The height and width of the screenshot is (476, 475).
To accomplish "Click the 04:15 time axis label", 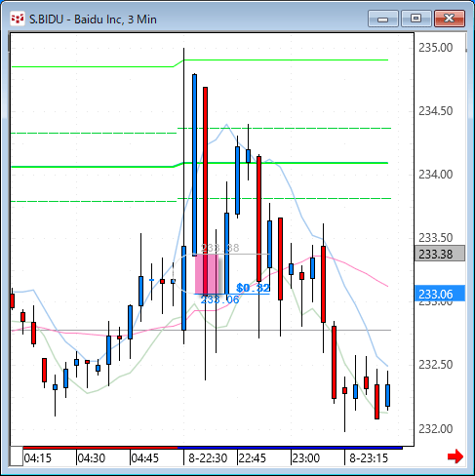I will pyautogui.click(x=38, y=458).
